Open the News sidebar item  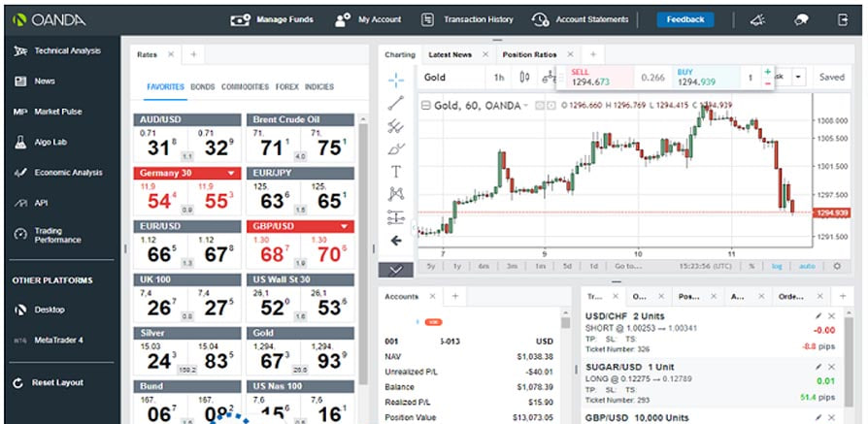point(34,82)
